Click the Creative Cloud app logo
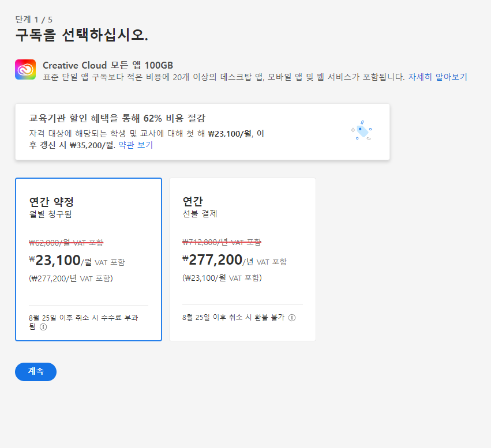The image size is (491, 448). tap(25, 69)
